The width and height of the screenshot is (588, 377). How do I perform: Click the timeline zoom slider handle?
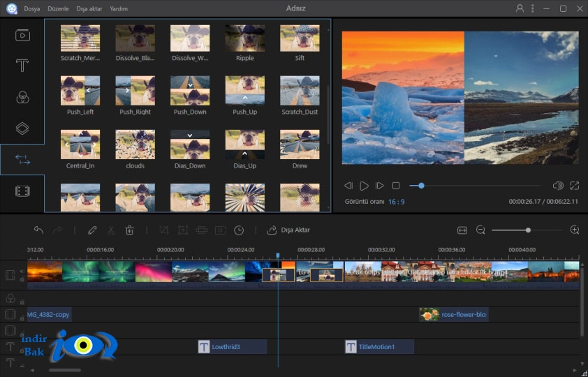click(528, 230)
